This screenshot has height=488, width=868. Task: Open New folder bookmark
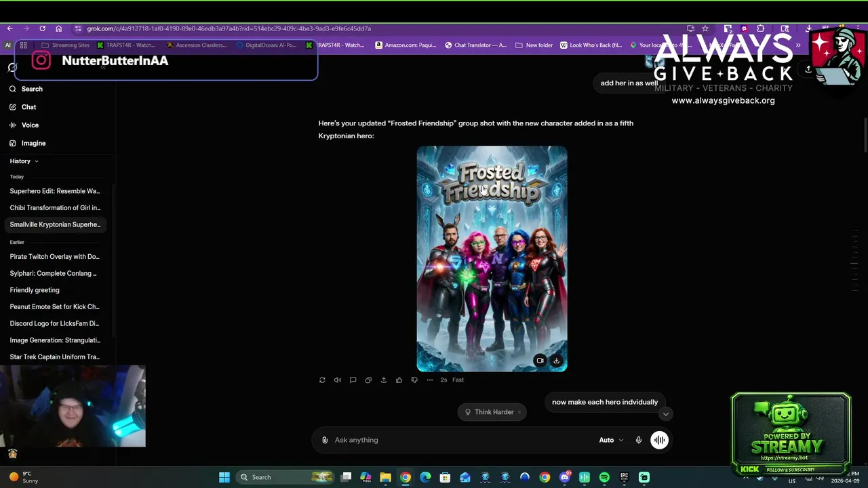pyautogui.click(x=534, y=45)
